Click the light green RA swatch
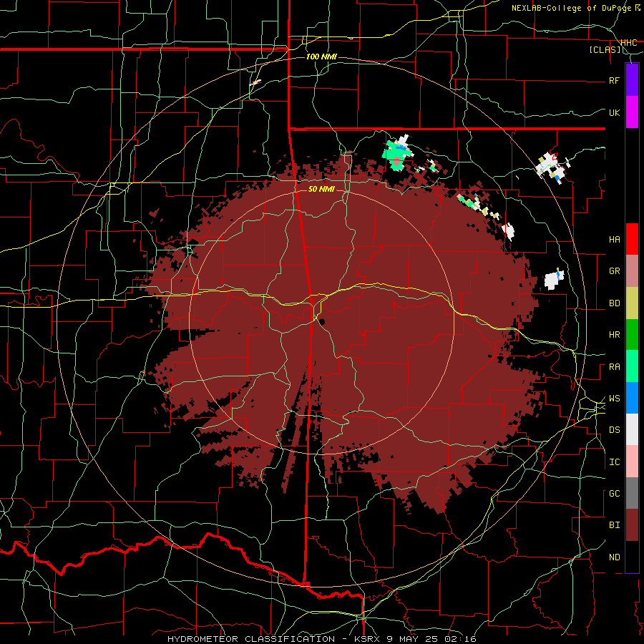This screenshot has height=644, width=644. 632,366
